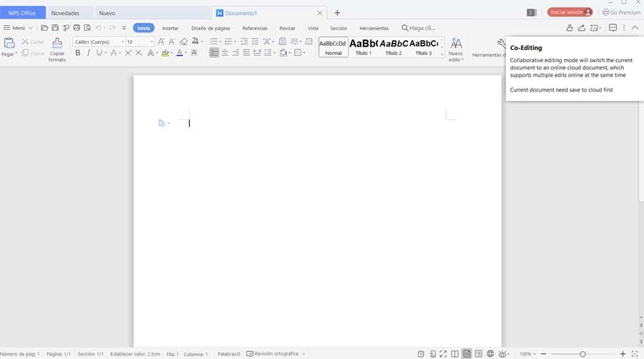Collapse the ribbon with the chevron-up arrow
This screenshot has height=359, width=644.
tap(635, 28)
